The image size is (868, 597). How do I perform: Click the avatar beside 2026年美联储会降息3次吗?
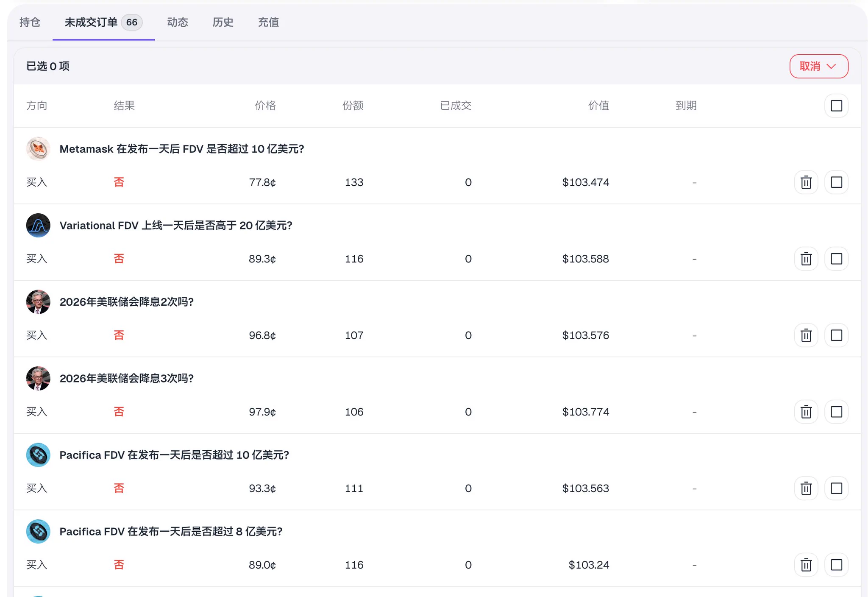(x=38, y=378)
